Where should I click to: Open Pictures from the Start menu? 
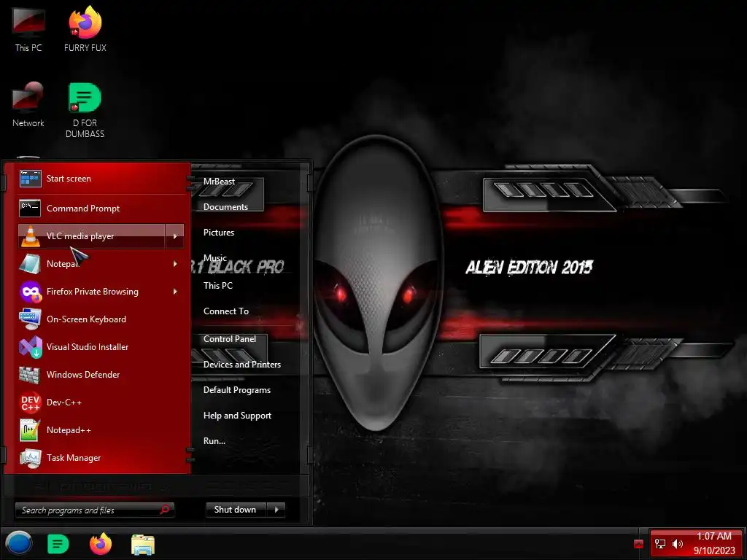pyautogui.click(x=219, y=233)
